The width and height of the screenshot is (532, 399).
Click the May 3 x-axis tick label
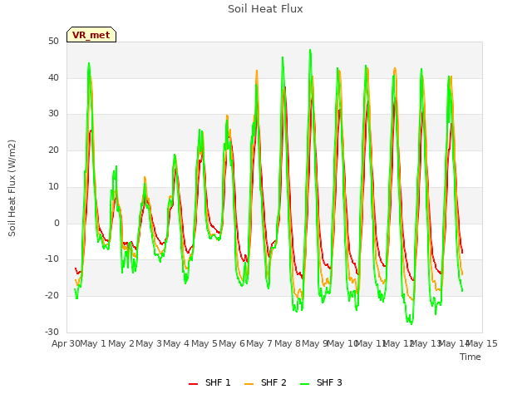(x=149, y=343)
